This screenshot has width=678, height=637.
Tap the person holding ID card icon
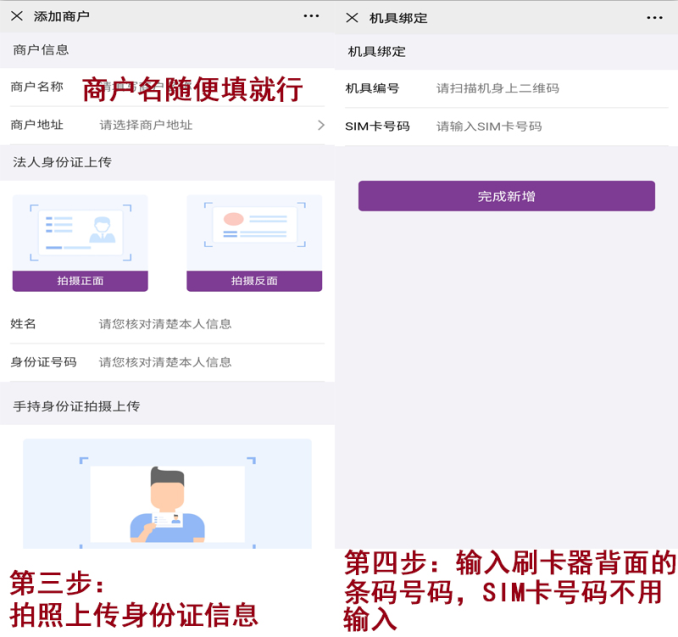(x=167, y=505)
